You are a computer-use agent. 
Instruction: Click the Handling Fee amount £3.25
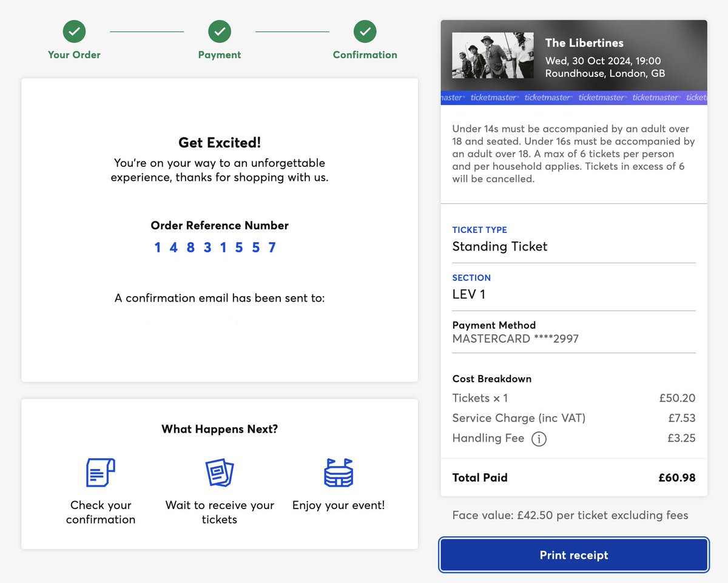(x=681, y=438)
